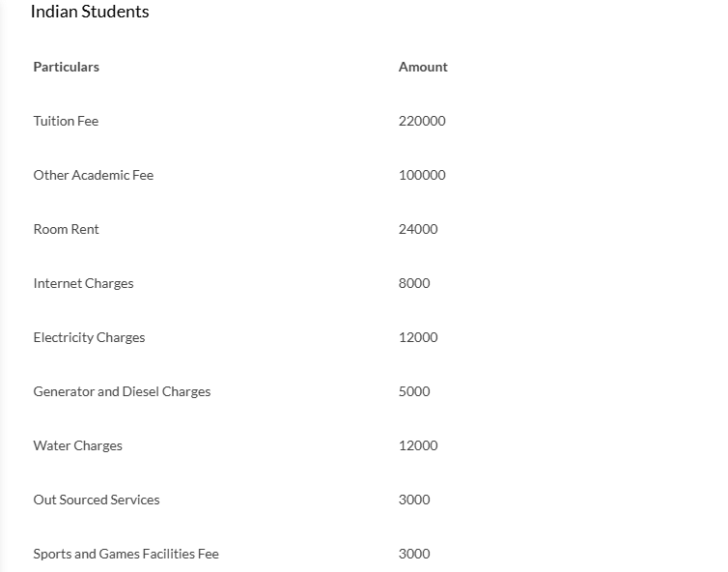Select the Other Academic Fee label

[x=93, y=175]
